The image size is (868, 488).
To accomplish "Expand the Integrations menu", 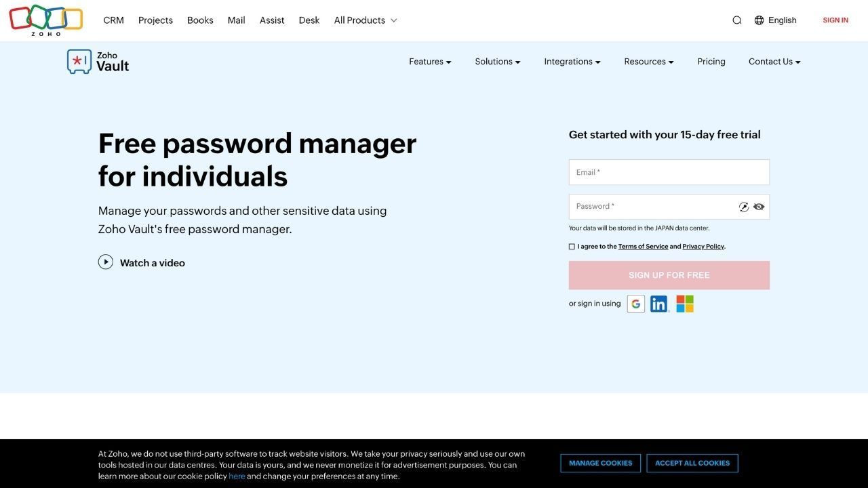I will pyautogui.click(x=572, y=62).
